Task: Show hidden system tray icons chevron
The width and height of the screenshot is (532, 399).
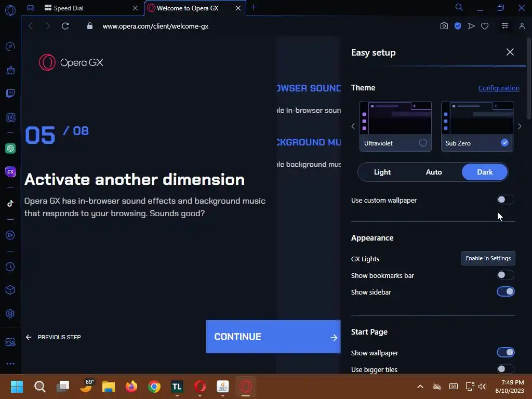Action: [x=420, y=387]
